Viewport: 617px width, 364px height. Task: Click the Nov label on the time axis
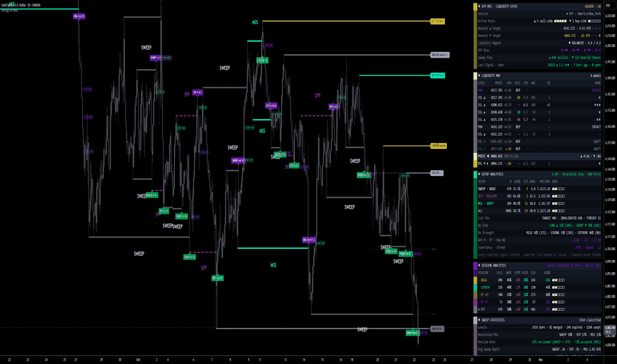click(541, 359)
